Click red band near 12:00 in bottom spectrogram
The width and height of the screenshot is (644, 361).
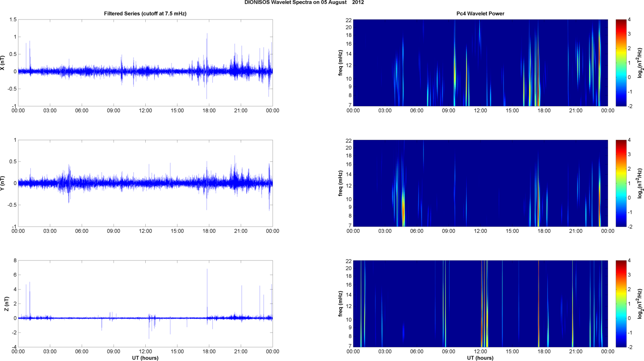point(482,313)
